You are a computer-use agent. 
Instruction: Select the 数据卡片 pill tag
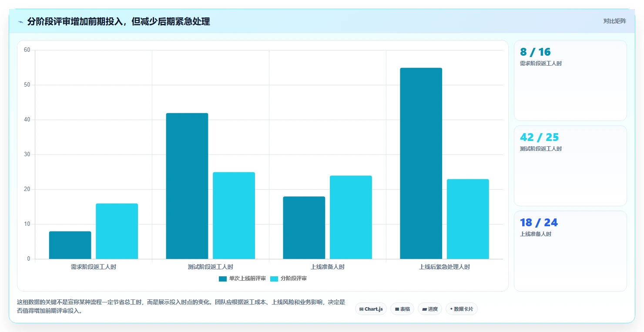tap(462, 309)
